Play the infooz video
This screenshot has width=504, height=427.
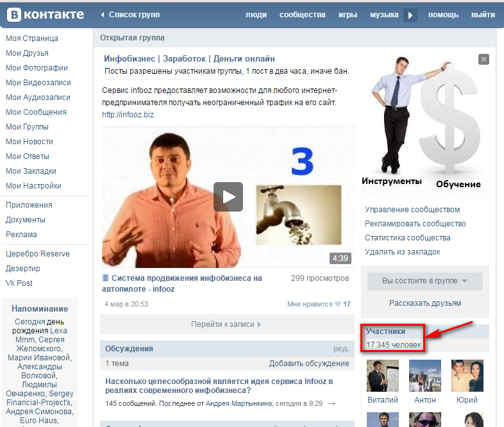click(228, 197)
